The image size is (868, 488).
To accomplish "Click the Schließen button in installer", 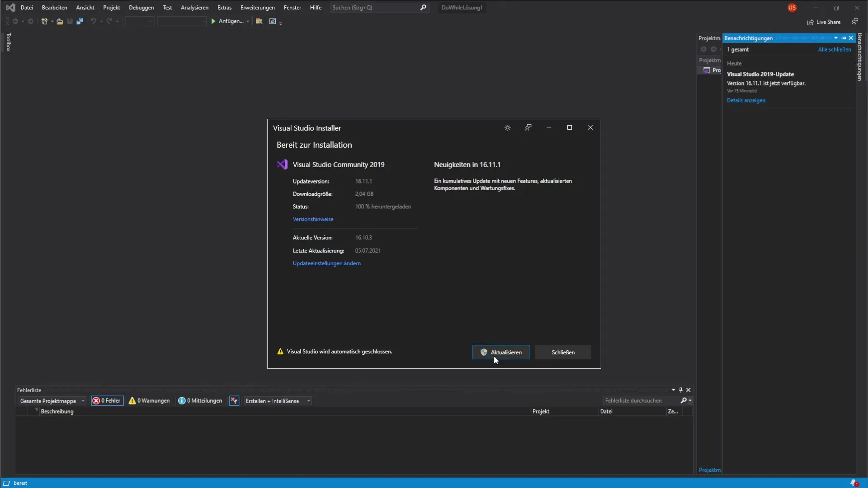I will coord(563,352).
